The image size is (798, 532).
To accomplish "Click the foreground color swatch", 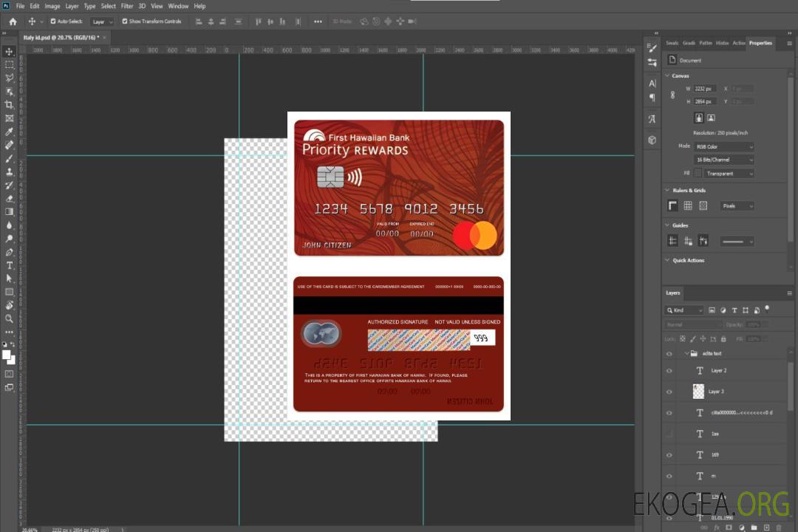I will coord(7,355).
